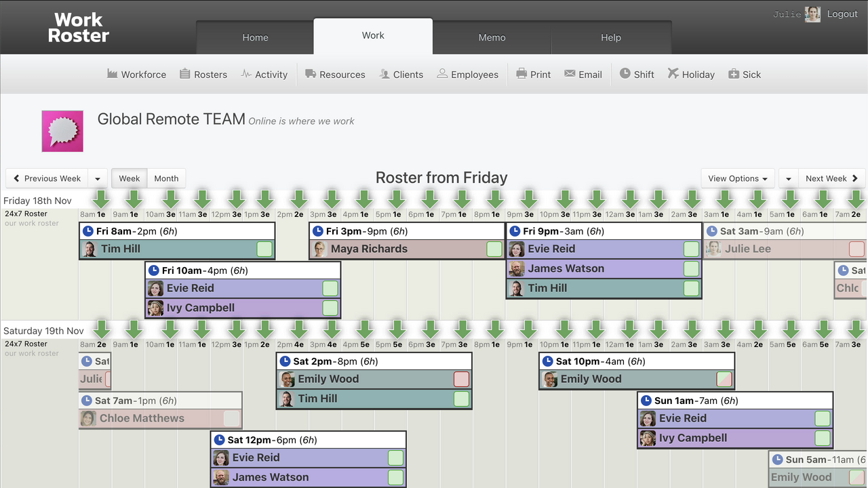Add a new Shift
This screenshot has height=488, width=868.
point(637,75)
